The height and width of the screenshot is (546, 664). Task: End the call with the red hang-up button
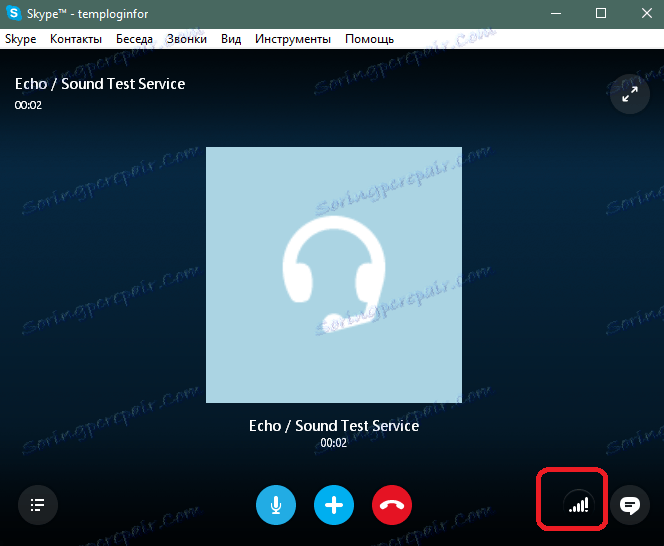tap(392, 505)
